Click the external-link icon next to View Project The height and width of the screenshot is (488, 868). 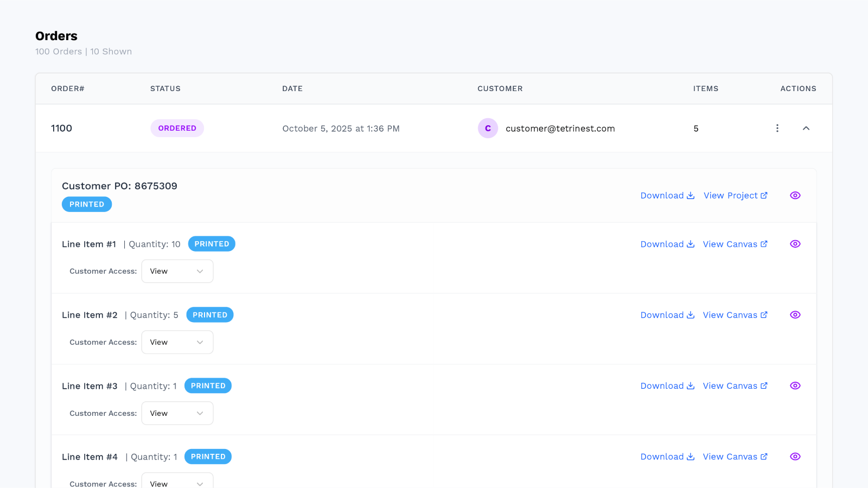[x=764, y=195]
